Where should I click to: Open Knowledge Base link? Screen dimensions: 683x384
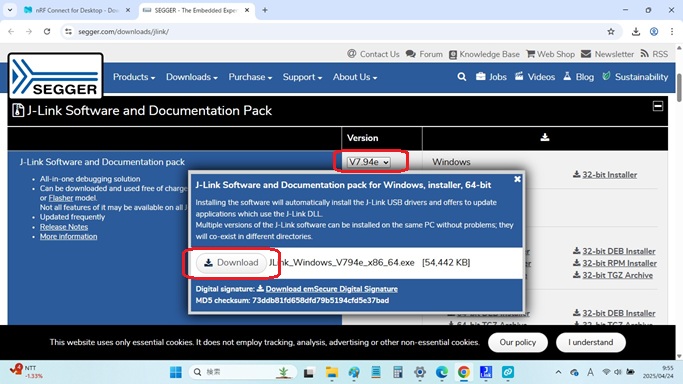tap(484, 54)
